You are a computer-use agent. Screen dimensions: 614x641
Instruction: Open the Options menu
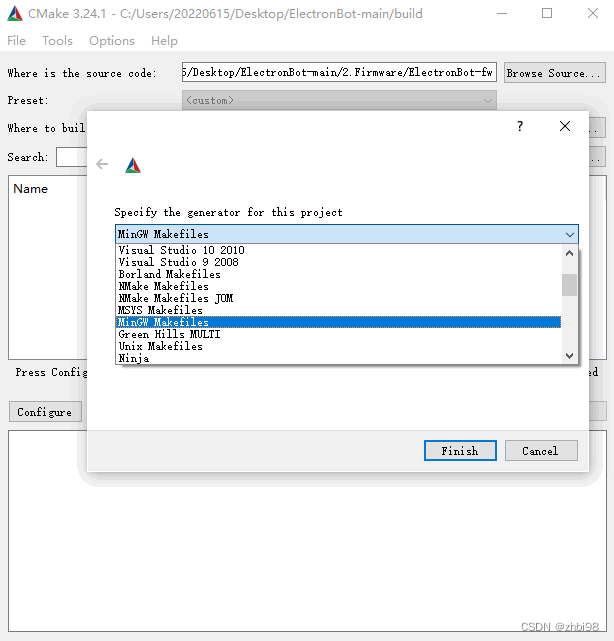pyautogui.click(x=112, y=41)
